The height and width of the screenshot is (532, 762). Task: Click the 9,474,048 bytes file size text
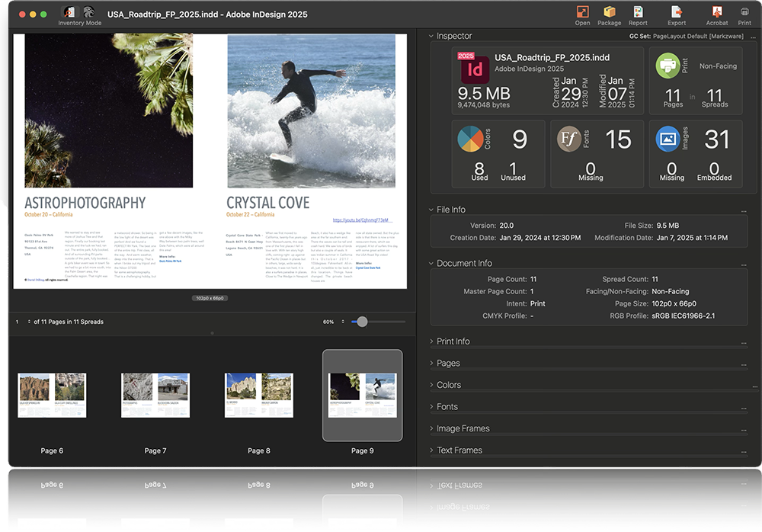[484, 104]
